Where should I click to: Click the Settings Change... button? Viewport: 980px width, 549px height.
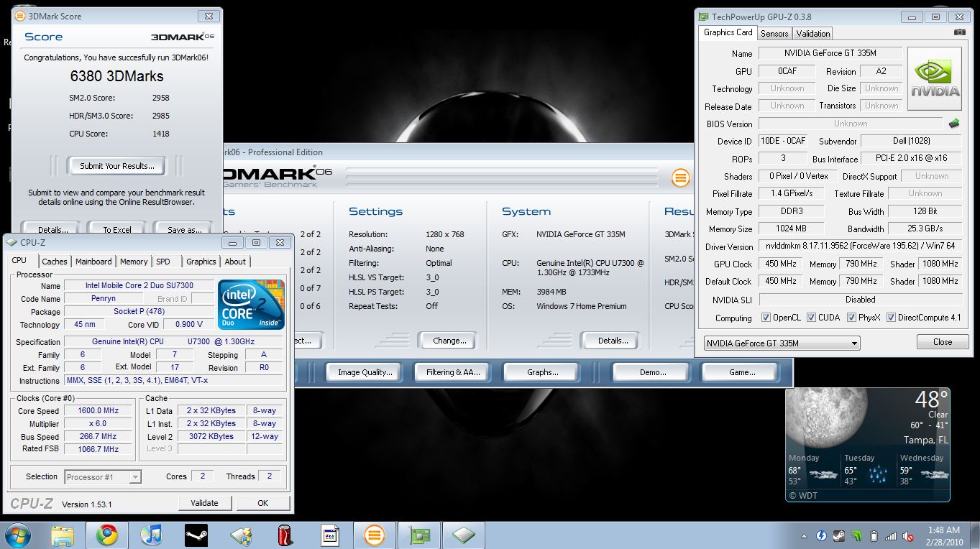(x=449, y=341)
